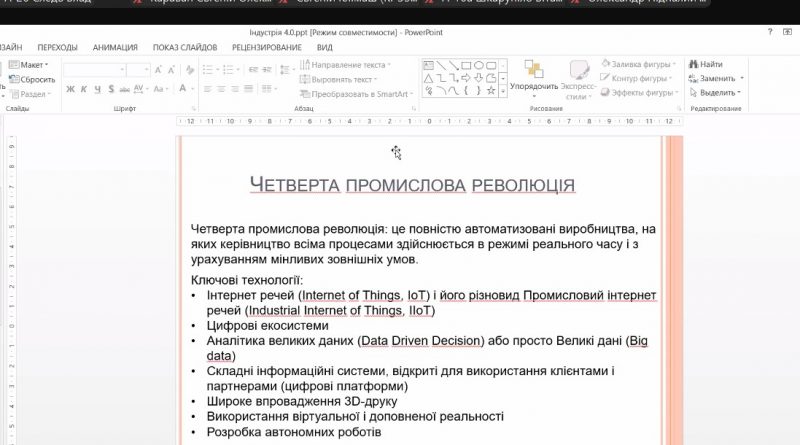Open Заливка фигуры fill color menu
800x445 pixels.
[x=638, y=64]
